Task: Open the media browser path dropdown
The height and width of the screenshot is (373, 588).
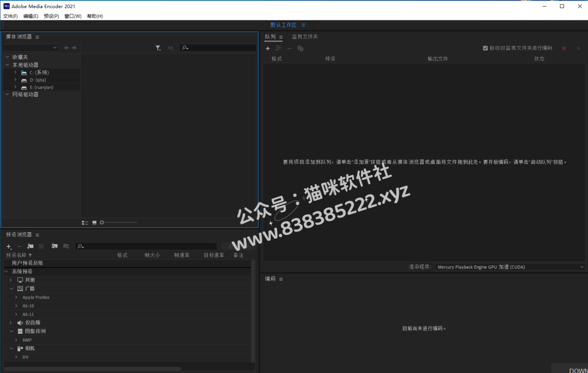Action: point(30,48)
